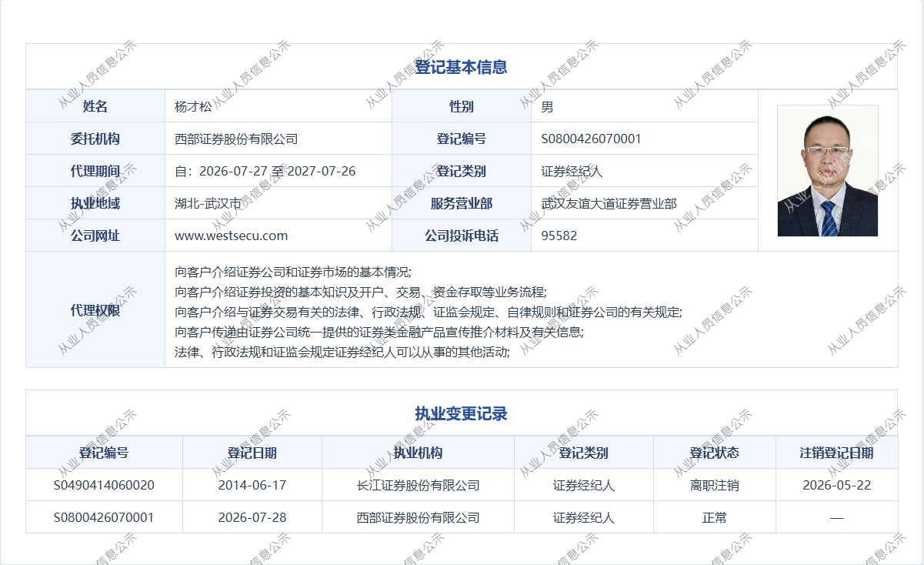Select the date 2014-06-17

point(252,486)
